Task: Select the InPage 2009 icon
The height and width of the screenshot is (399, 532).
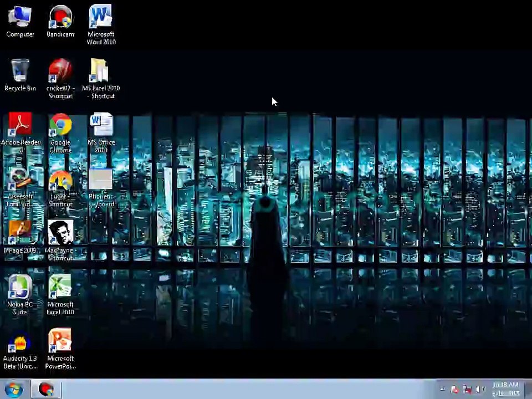Action: pyautogui.click(x=20, y=232)
